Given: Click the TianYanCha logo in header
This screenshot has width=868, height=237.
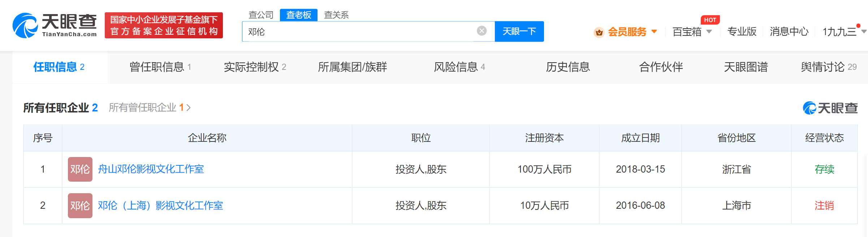Looking at the screenshot, I should tap(55, 25).
